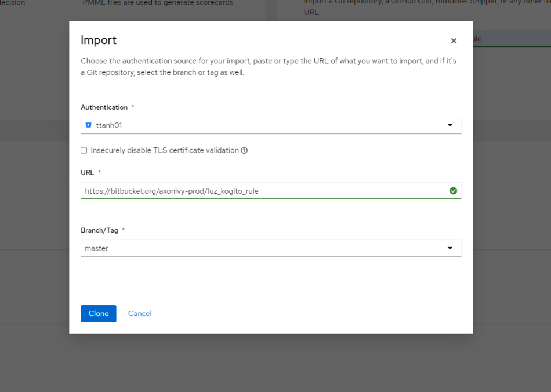Click the Branch/Tag field label
The image size is (551, 392).
[x=99, y=230]
